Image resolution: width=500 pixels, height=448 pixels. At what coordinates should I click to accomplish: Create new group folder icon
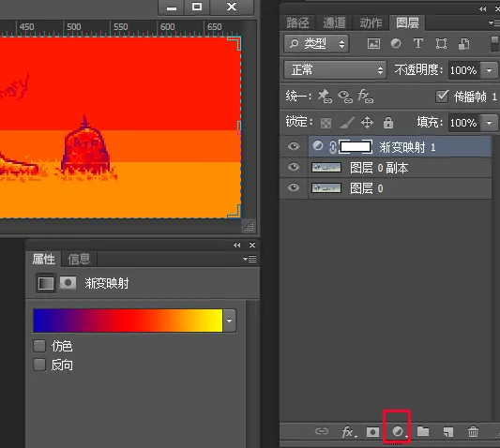[423, 431]
